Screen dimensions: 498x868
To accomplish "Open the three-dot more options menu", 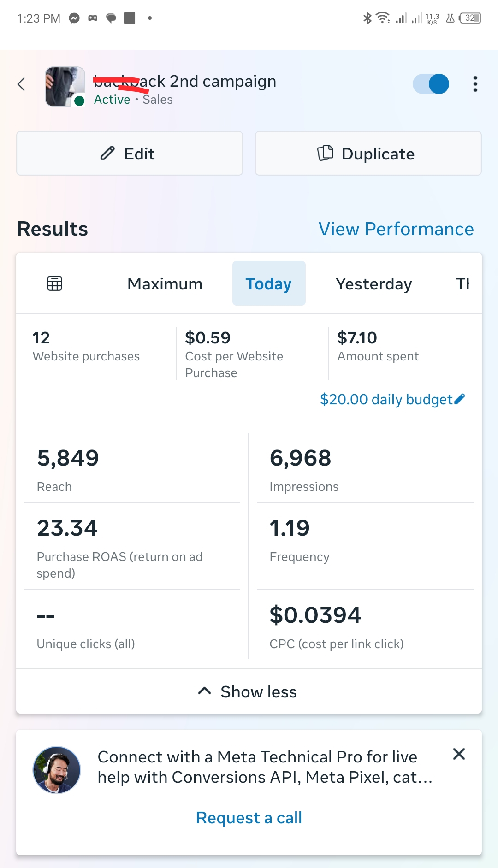I will pos(475,84).
